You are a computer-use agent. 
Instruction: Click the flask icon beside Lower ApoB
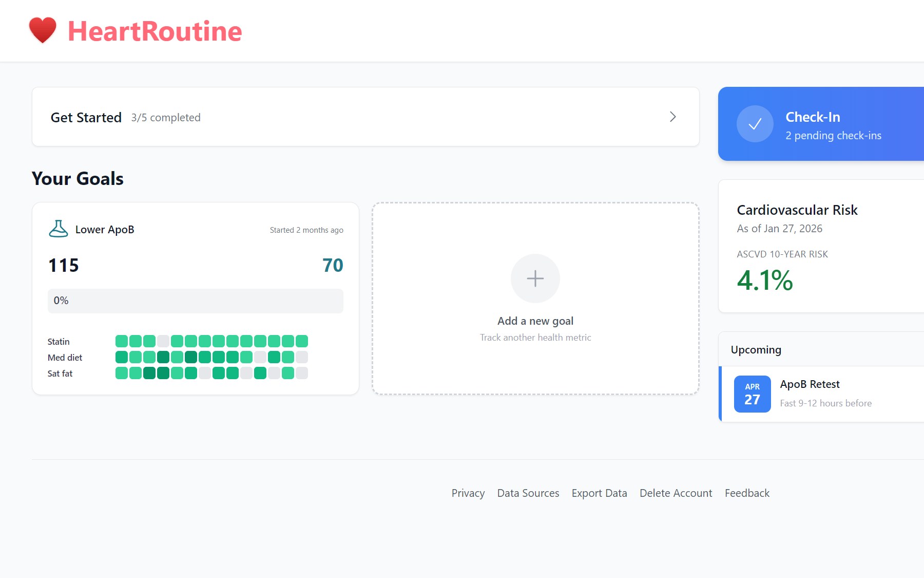click(x=58, y=229)
